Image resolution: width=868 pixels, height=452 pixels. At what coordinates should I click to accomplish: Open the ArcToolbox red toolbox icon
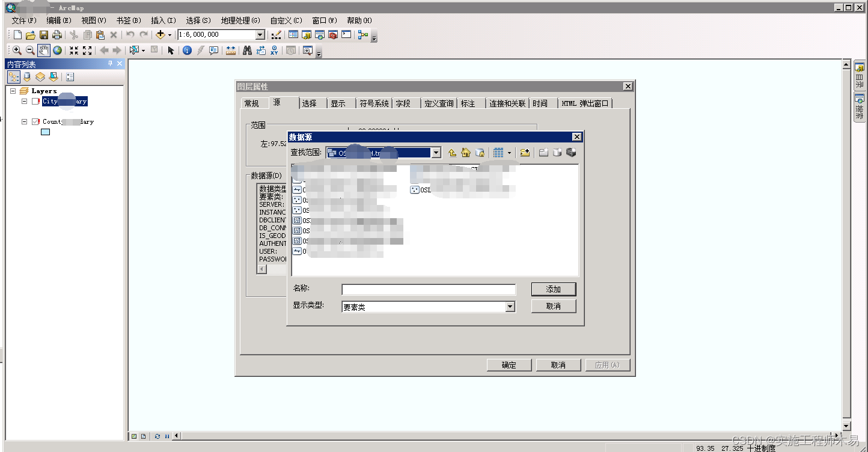(333, 35)
